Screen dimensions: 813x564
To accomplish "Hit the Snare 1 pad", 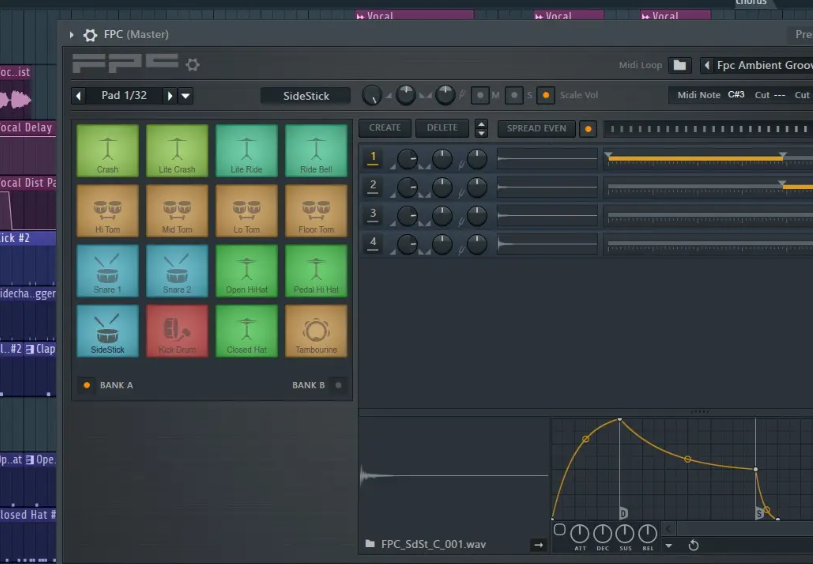I will tap(107, 271).
